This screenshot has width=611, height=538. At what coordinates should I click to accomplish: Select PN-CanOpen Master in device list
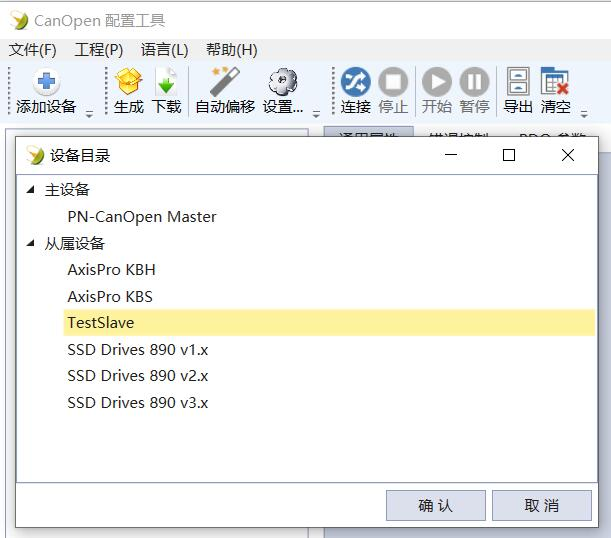[142, 217]
